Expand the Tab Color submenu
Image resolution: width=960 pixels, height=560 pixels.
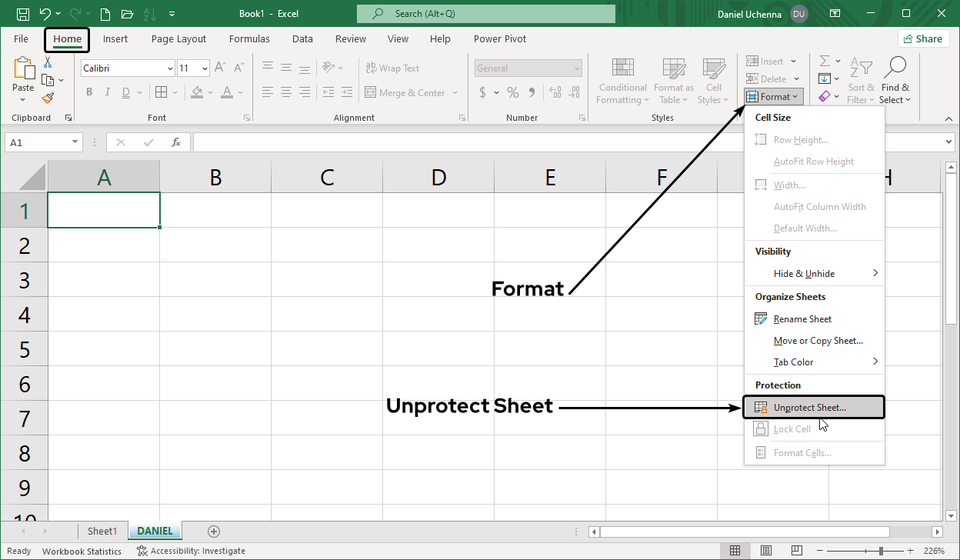pos(794,362)
